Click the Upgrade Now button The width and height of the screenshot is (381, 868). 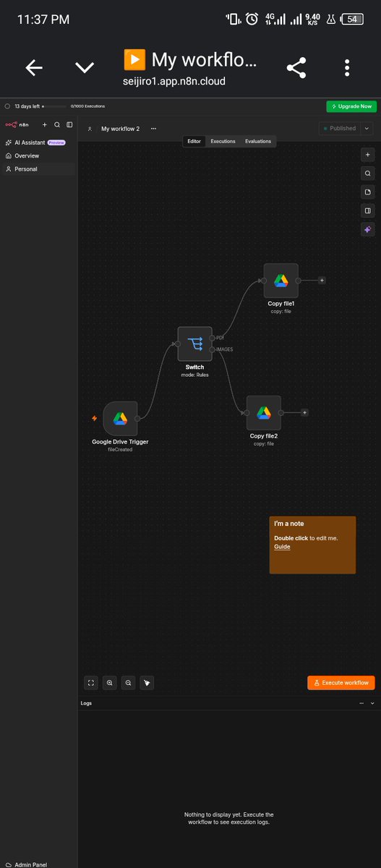click(351, 106)
